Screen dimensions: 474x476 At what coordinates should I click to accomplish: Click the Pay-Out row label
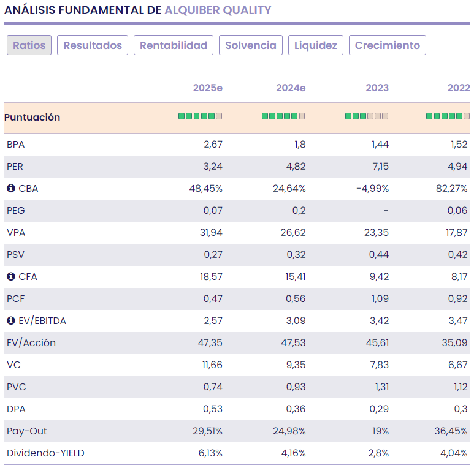tap(25, 431)
